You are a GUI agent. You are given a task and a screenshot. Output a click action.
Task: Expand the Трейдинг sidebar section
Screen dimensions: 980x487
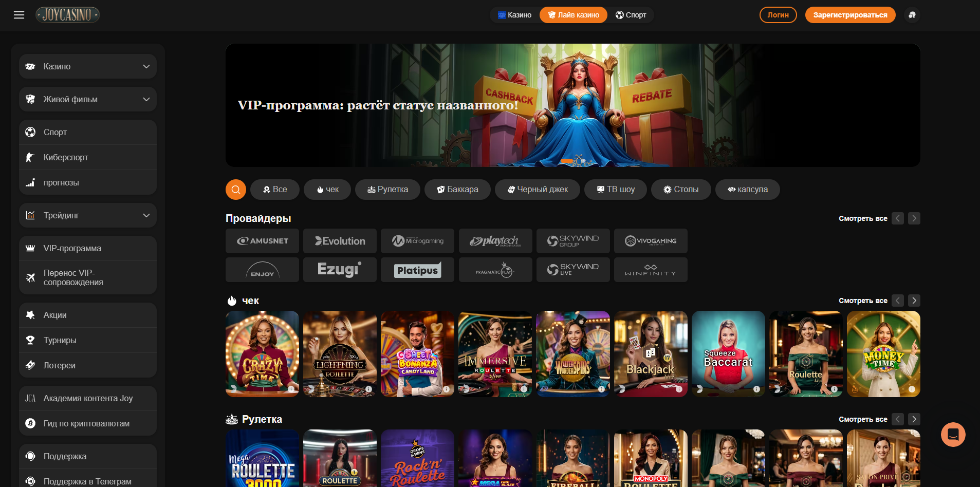[x=88, y=215]
